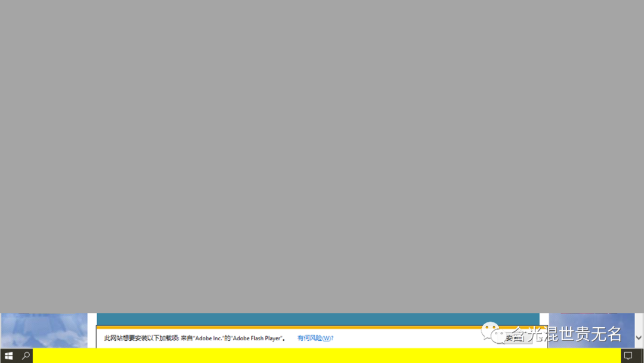Click the vertical scrollbar track above the arrow
This screenshot has width=644, height=363.
(x=639, y=321)
